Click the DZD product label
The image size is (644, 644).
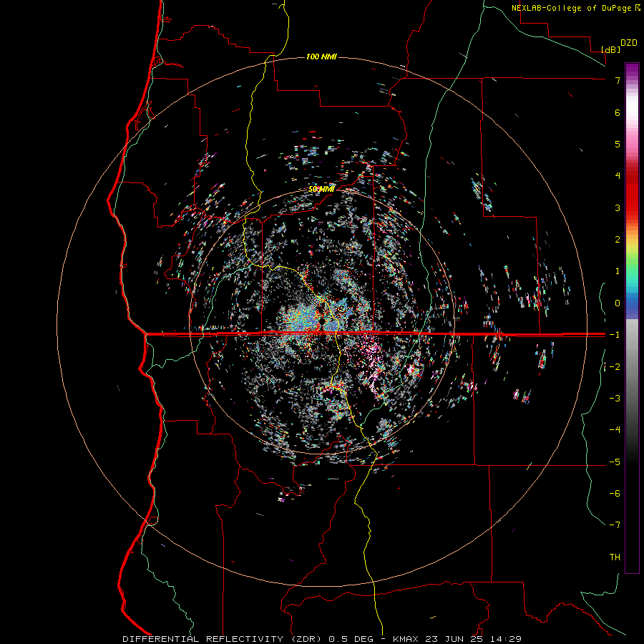pos(629,43)
